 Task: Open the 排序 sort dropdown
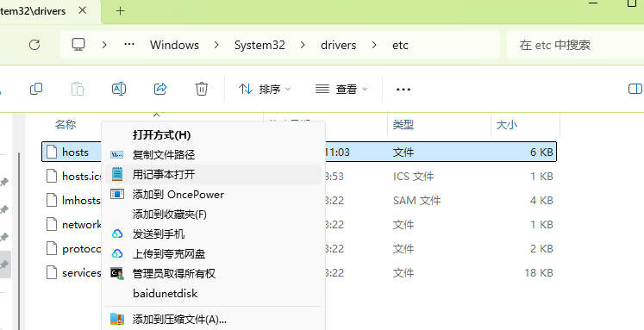pos(265,89)
